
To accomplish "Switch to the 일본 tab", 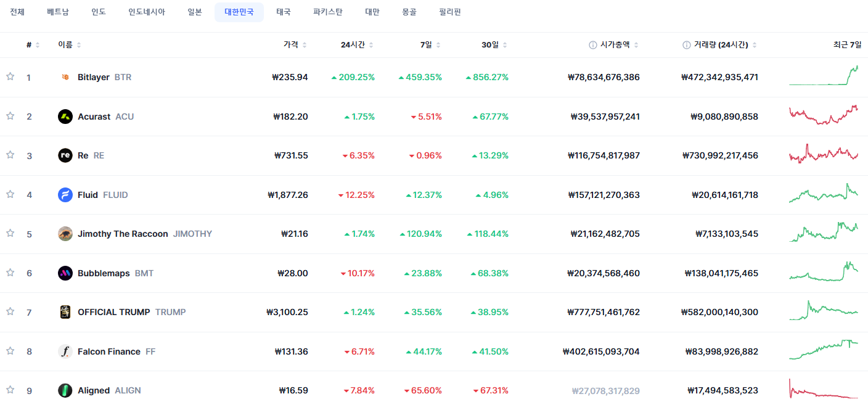I will (x=195, y=12).
